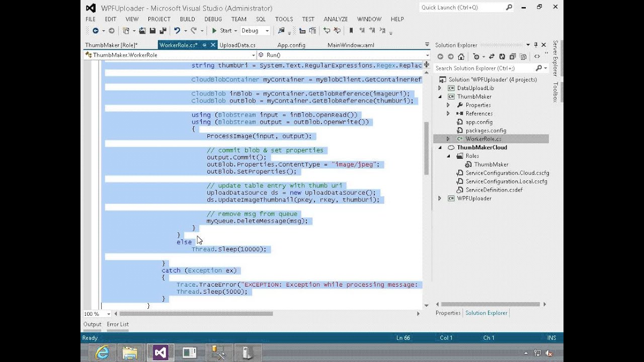Image resolution: width=644 pixels, height=362 pixels.
Task: Pin the WorkerRole.cs tab
Action: (x=204, y=45)
